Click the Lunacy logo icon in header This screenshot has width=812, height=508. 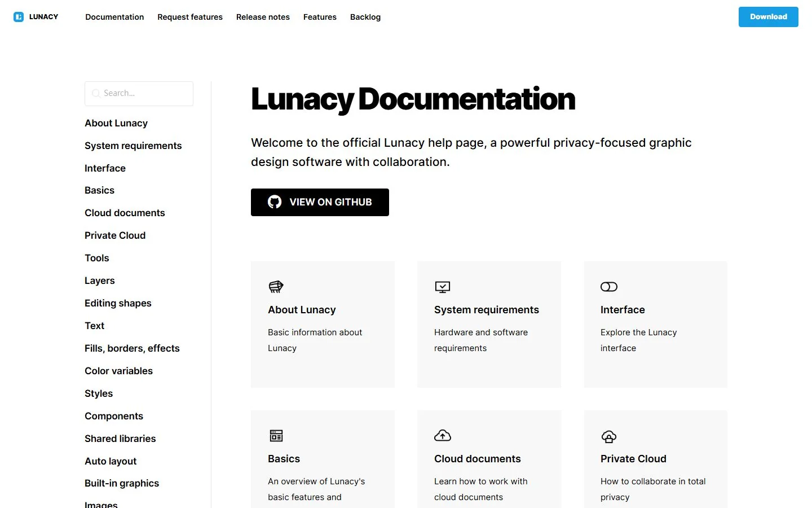19,17
